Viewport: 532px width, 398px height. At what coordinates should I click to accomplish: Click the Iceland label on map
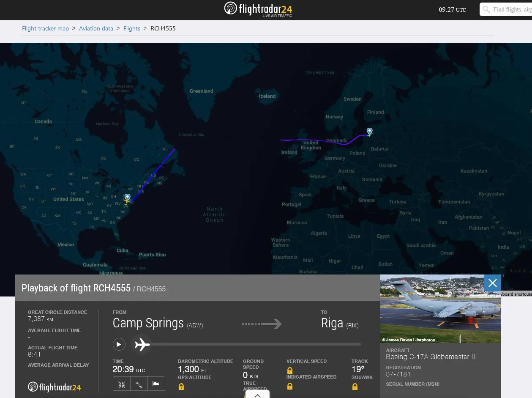click(267, 96)
